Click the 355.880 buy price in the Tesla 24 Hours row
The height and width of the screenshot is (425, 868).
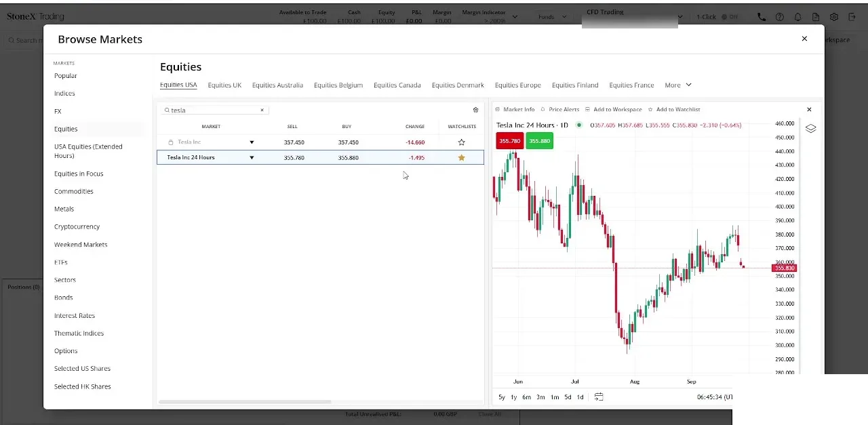click(x=349, y=157)
